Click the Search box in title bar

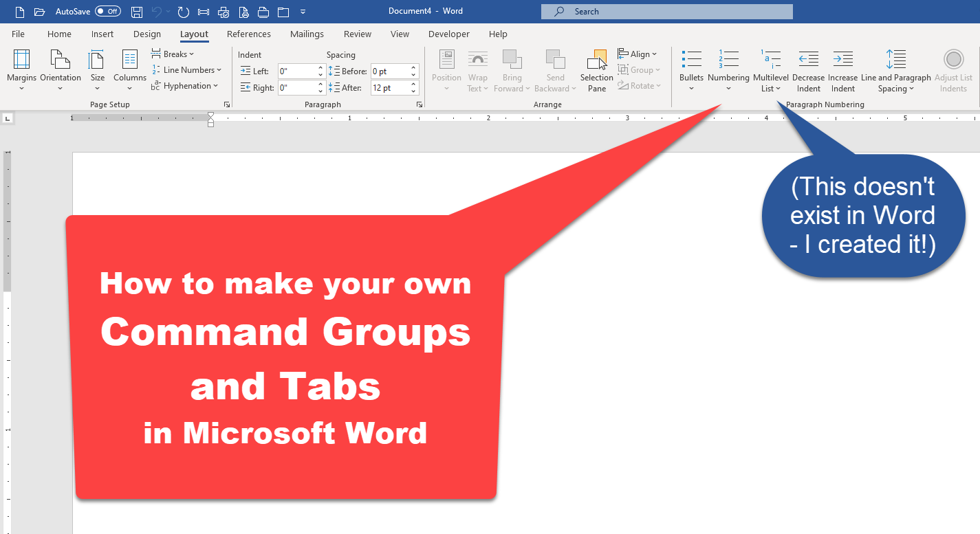pos(666,12)
